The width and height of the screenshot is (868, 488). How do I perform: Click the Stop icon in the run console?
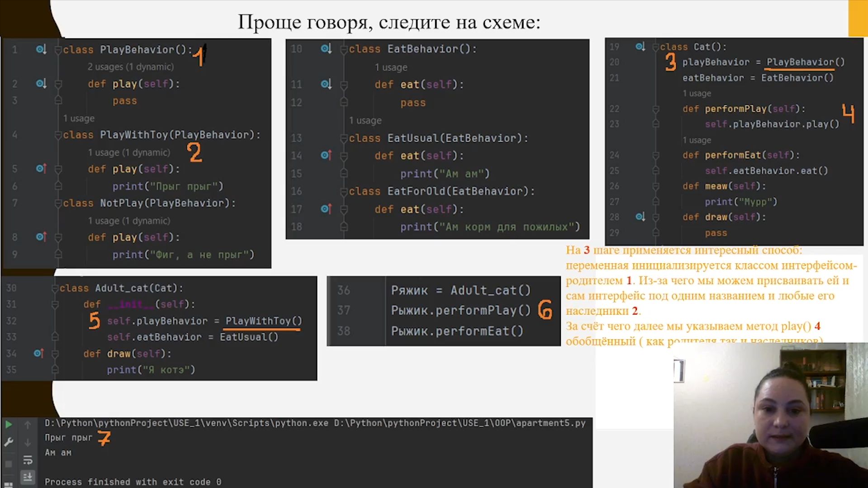point(9,464)
